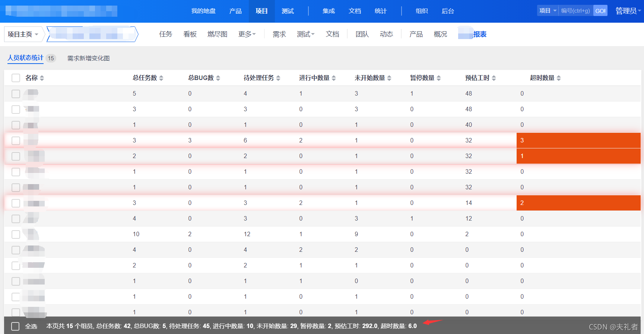The width and height of the screenshot is (644, 334).
Task: Check the row with 超时数量 1
Action: click(16, 156)
